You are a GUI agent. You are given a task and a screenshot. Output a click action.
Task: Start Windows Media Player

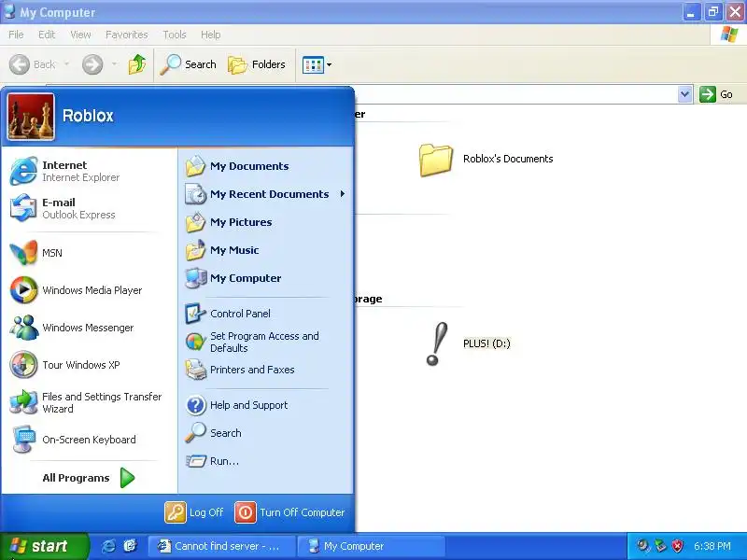coord(89,290)
